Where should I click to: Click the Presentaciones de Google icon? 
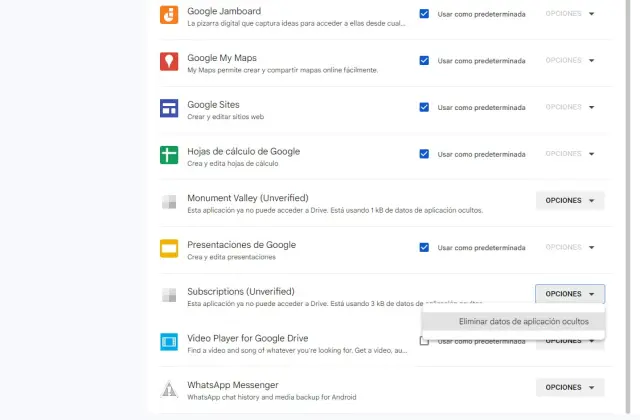tap(169, 248)
